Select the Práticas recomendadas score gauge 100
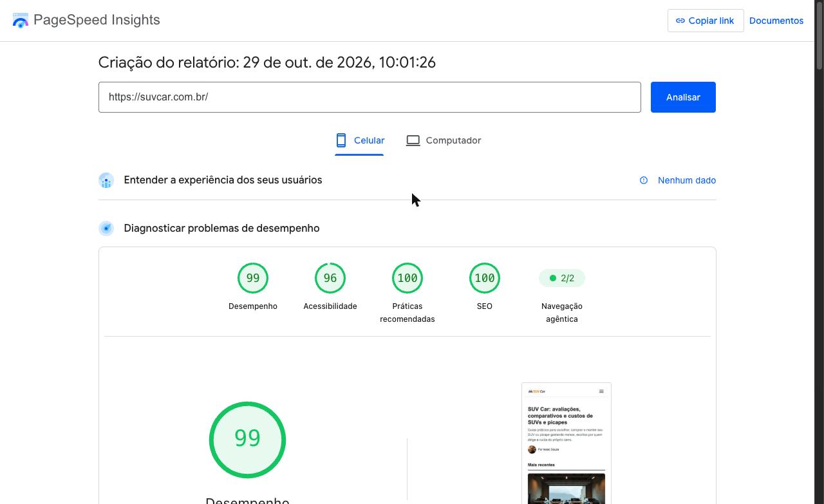Screen dimensions: 824x504 (x=407, y=278)
